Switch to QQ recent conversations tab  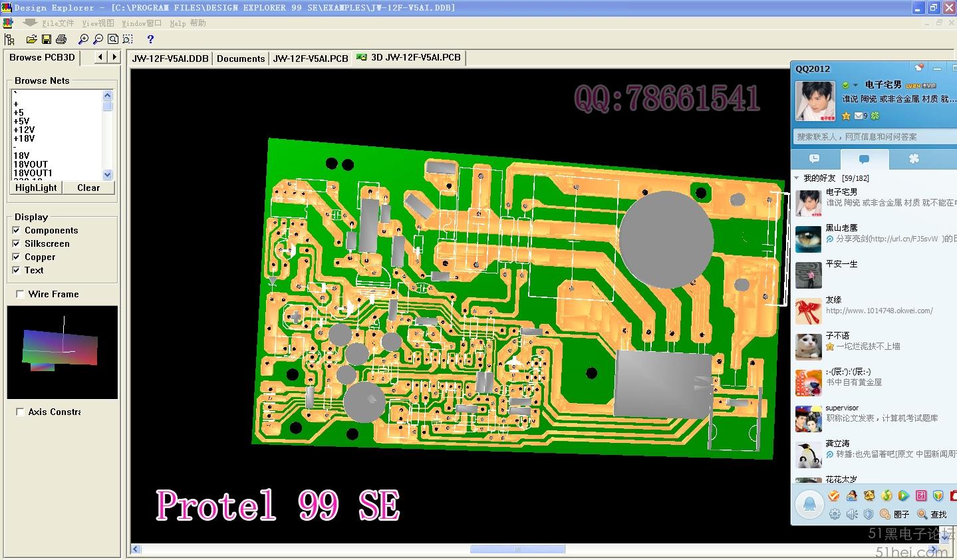tap(815, 159)
